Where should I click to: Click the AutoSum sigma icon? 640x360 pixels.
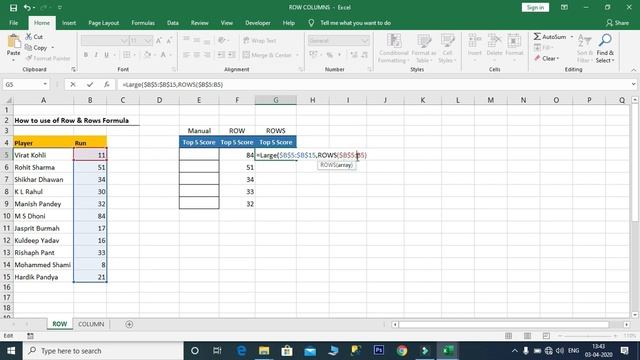coord(537,37)
